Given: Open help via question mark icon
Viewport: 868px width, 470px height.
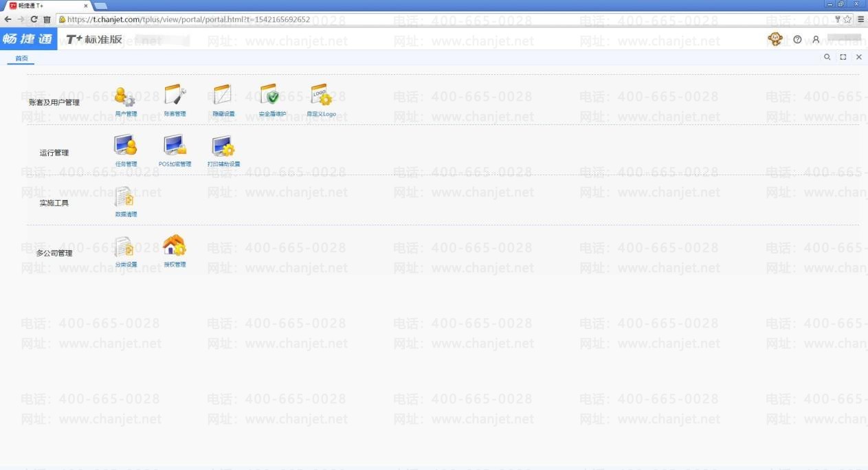Looking at the screenshot, I should pos(797,40).
